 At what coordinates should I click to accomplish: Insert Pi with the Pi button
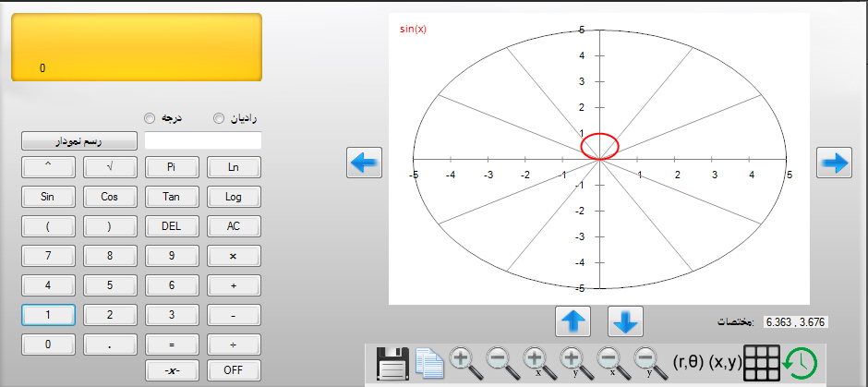point(172,167)
